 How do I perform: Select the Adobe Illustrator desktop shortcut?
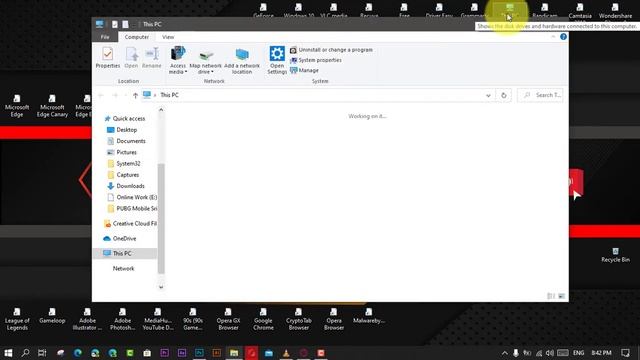tap(87, 320)
